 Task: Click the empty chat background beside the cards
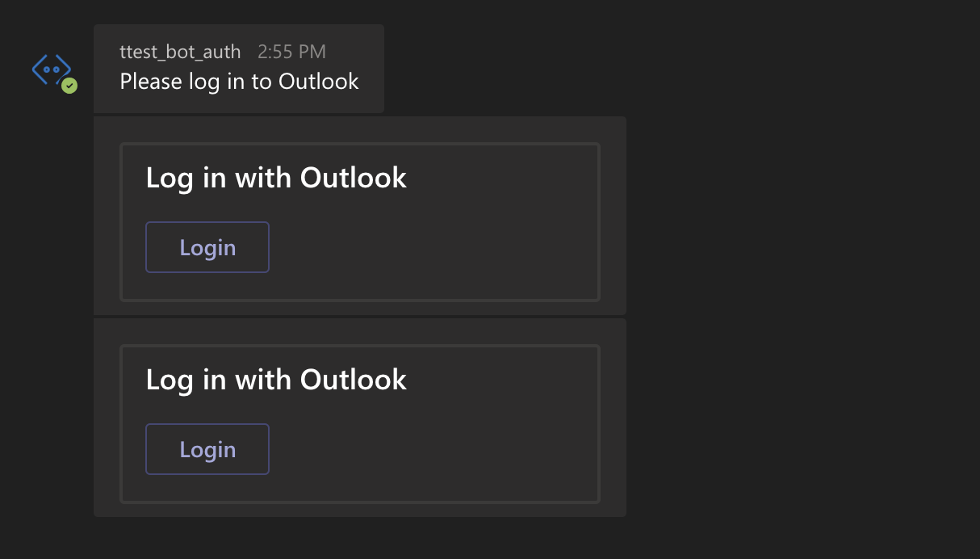pyautogui.click(x=799, y=323)
